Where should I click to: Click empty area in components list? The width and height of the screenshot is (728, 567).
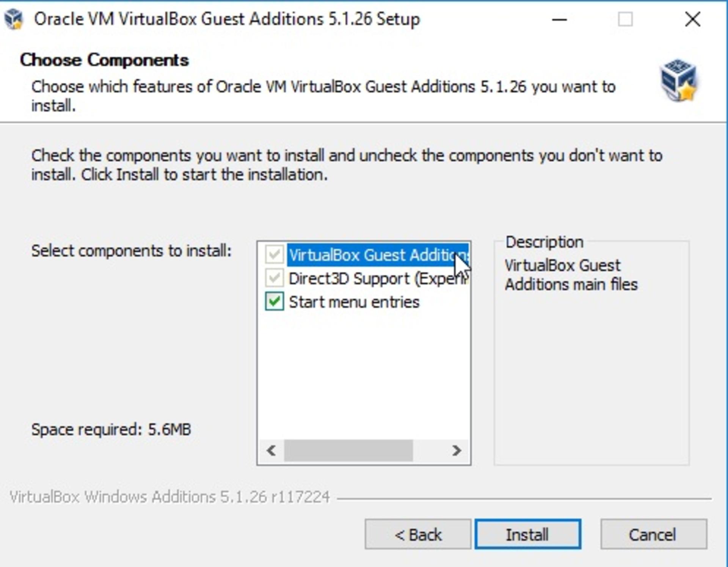(x=363, y=375)
